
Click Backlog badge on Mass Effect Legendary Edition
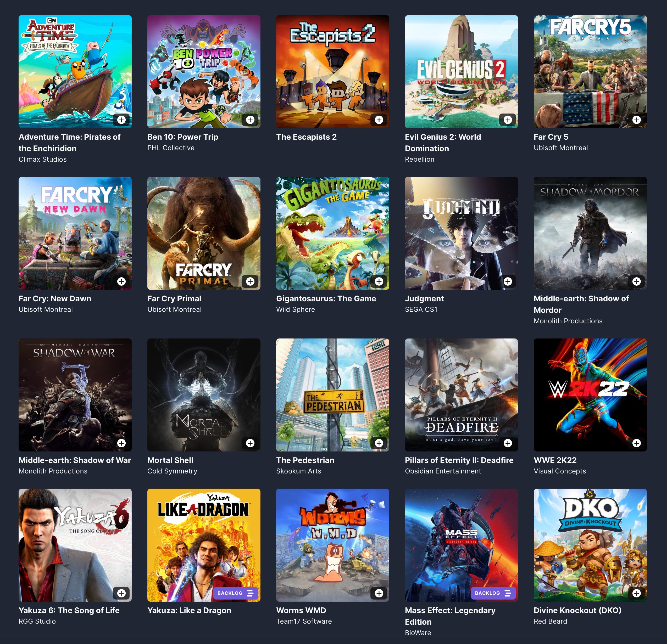493,593
